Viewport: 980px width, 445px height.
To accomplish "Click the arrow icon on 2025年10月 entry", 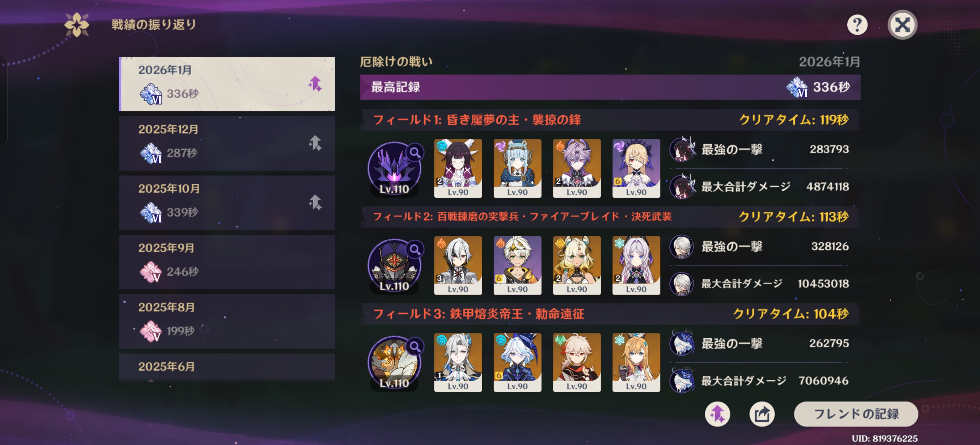I will coord(315,202).
